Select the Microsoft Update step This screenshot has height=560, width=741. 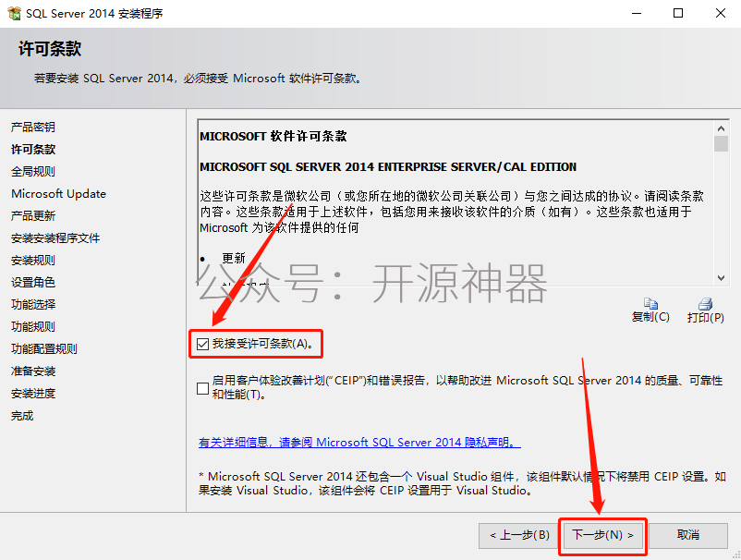click(x=58, y=194)
